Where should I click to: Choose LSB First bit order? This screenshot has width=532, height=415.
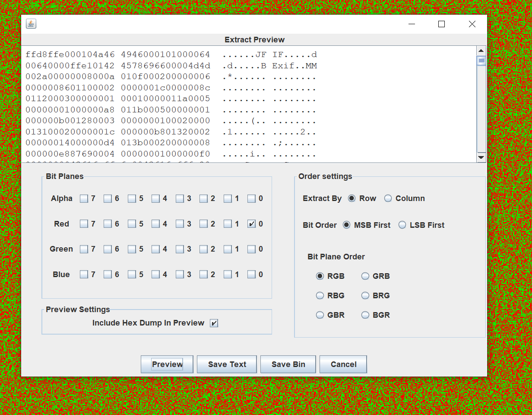click(402, 225)
